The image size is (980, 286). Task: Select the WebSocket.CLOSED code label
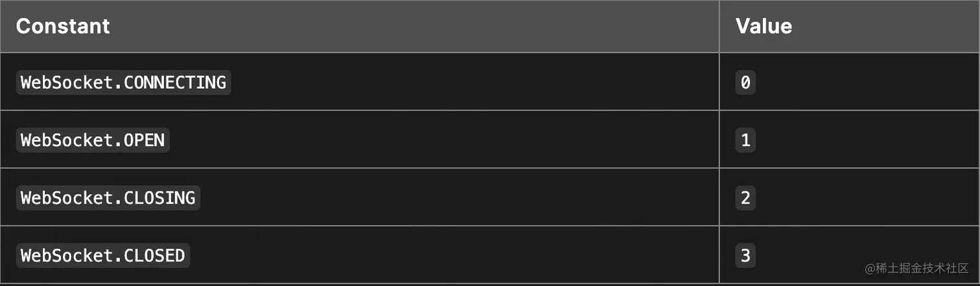coord(103,256)
